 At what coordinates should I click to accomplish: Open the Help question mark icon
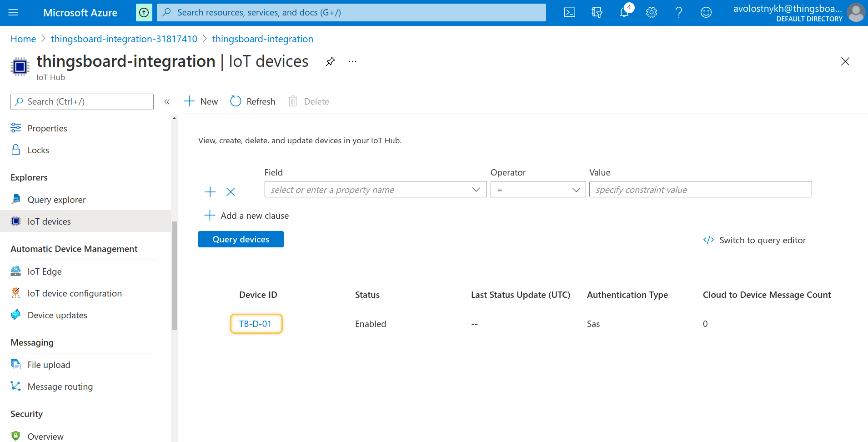[x=679, y=12]
